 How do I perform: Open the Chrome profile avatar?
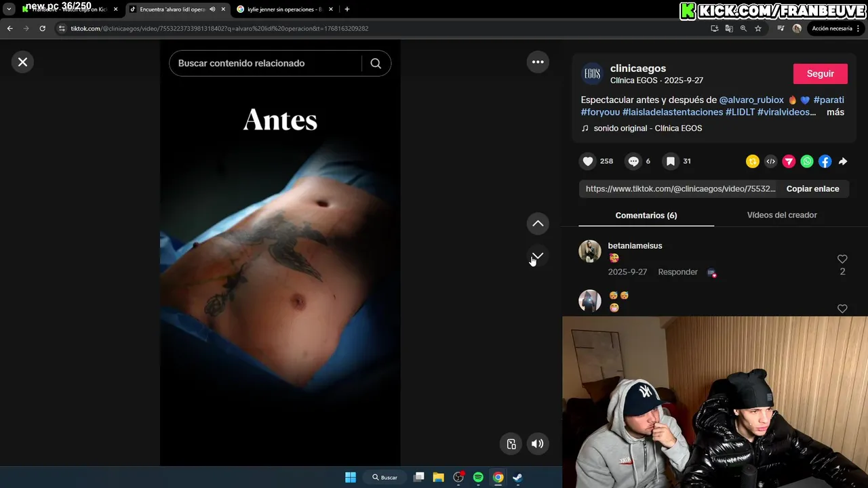[x=797, y=28]
